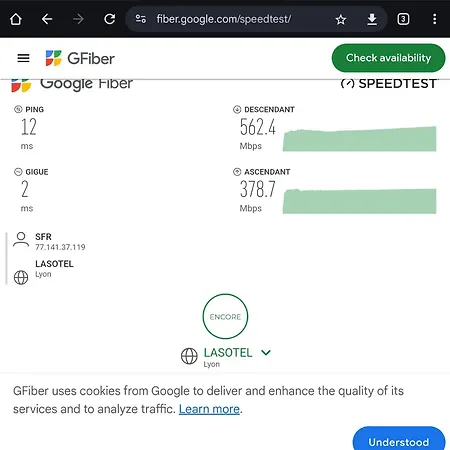The width and height of the screenshot is (450, 450).
Task: Open the tab switcher showing 3 tabs
Action: pyautogui.click(x=403, y=19)
